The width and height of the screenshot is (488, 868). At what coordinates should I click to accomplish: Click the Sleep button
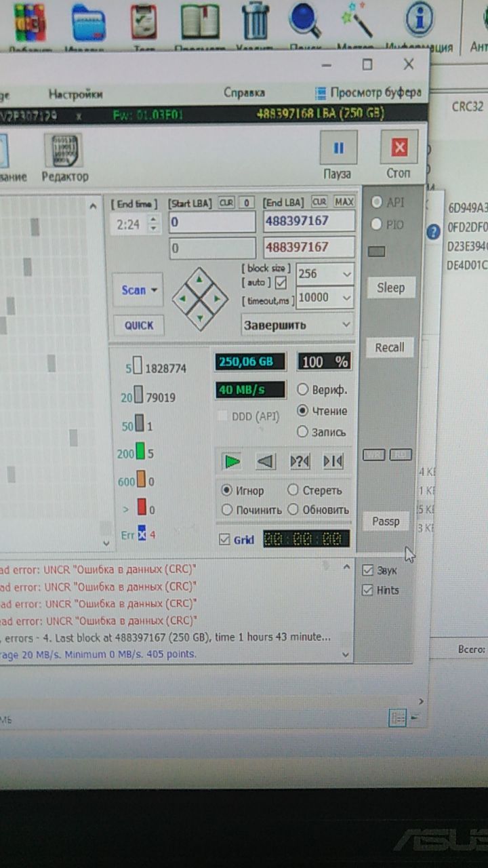click(x=390, y=288)
